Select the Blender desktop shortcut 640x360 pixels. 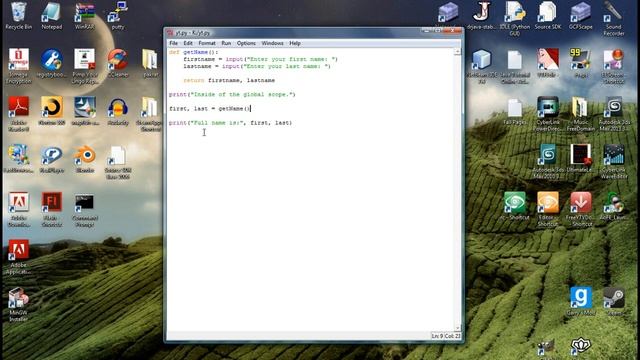point(84,159)
